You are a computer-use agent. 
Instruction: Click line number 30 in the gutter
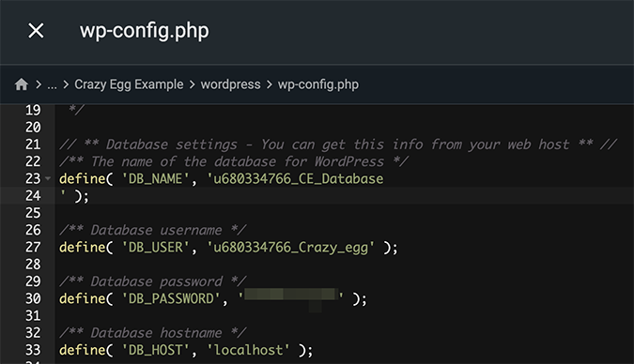click(33, 298)
